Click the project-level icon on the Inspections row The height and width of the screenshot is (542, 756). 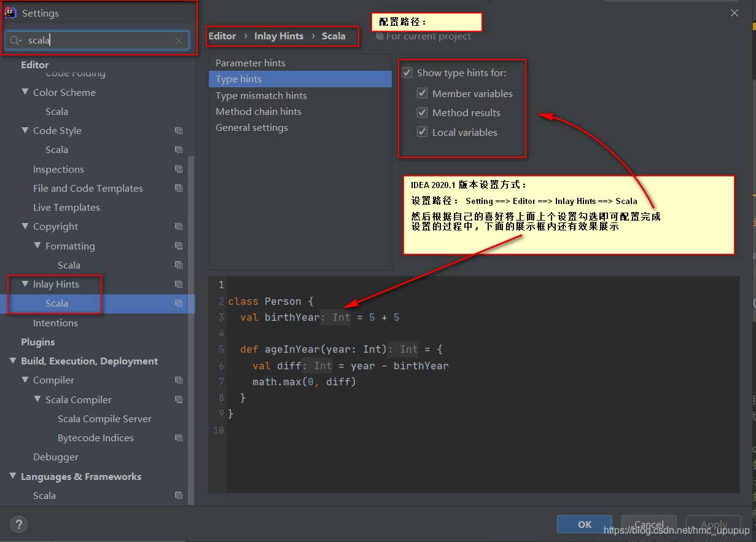[179, 169]
